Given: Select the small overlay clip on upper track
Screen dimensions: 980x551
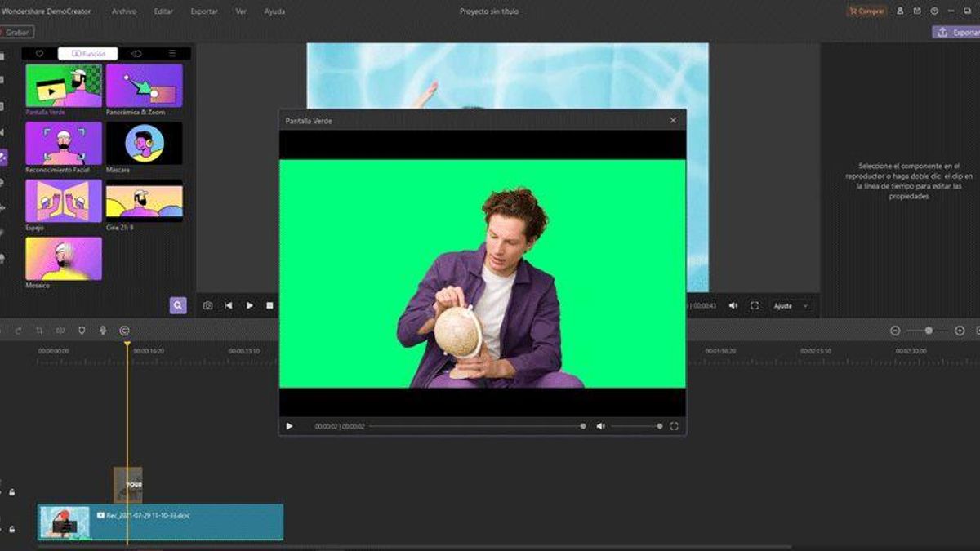Looking at the screenshot, I should pyautogui.click(x=127, y=484).
